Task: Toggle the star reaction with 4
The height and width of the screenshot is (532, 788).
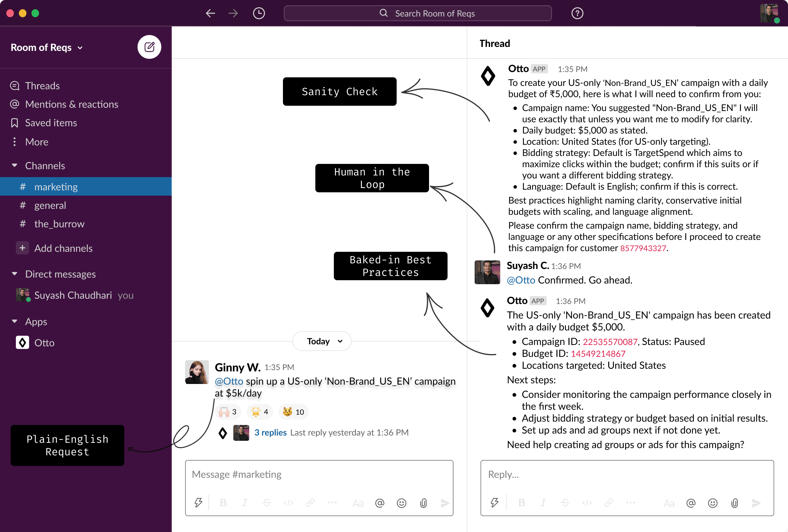Action: click(260, 412)
